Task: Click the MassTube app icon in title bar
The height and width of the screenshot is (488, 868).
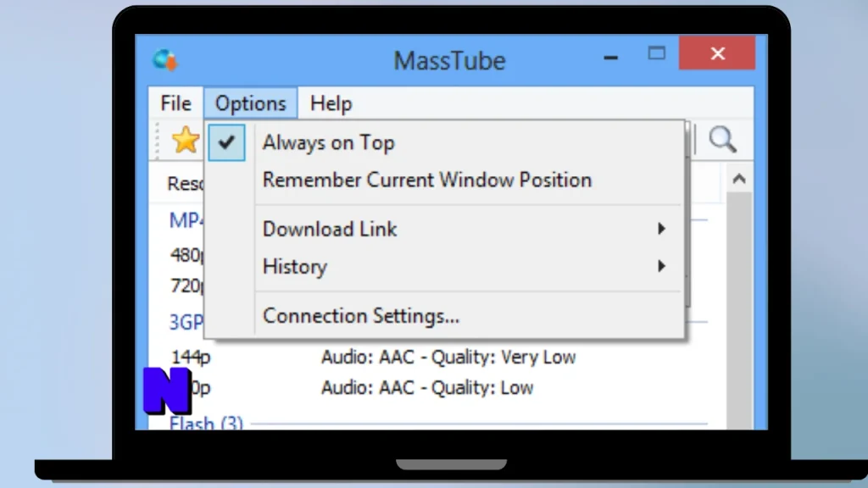Action: click(x=165, y=60)
